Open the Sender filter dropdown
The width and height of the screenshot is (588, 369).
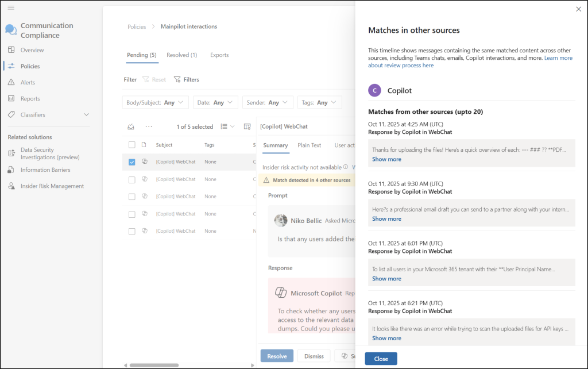(x=268, y=102)
